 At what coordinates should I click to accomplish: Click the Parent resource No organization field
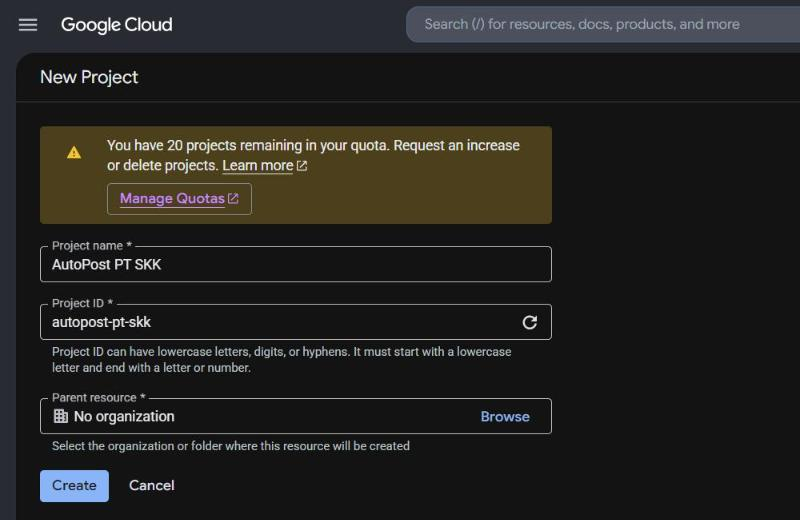click(296, 416)
